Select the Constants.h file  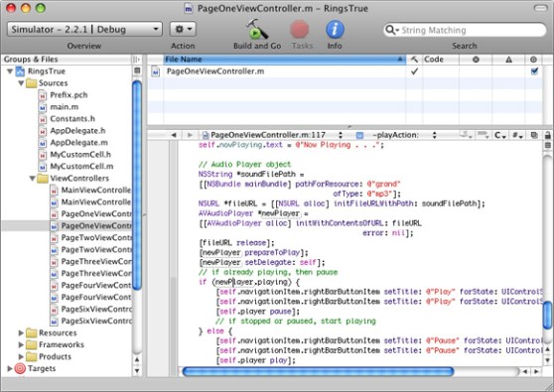click(x=72, y=119)
